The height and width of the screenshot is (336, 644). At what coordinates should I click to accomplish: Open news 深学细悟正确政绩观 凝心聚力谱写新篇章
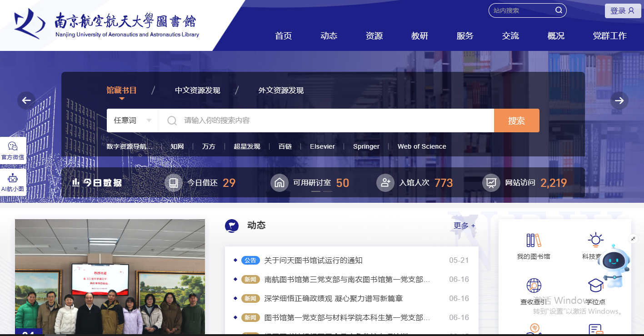coord(334,299)
